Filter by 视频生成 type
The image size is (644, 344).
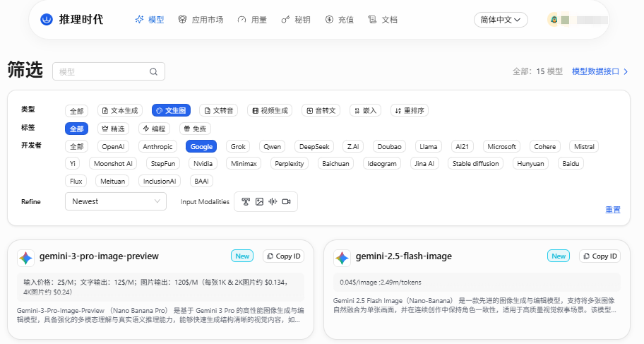[270, 111]
